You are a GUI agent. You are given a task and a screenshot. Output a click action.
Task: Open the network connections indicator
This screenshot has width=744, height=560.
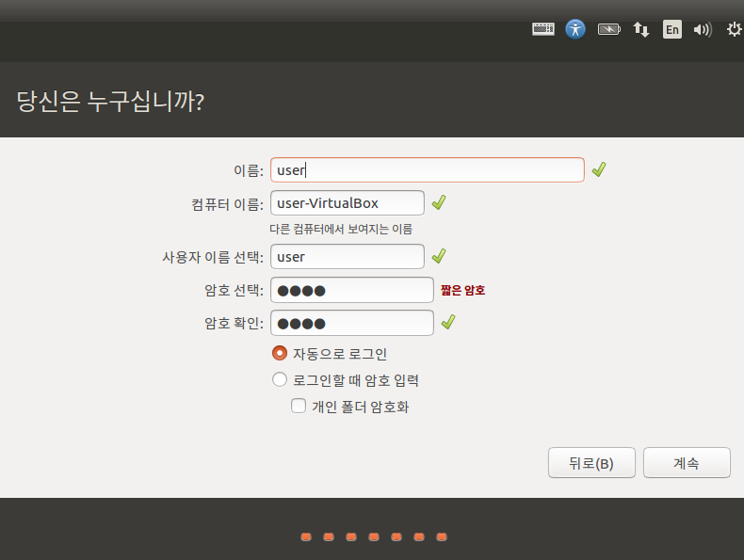pos(641,29)
